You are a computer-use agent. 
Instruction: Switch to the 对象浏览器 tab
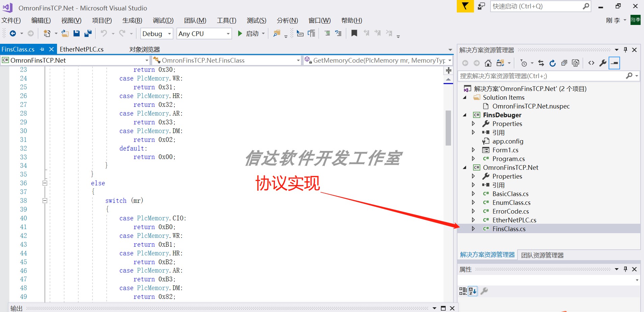(145, 50)
